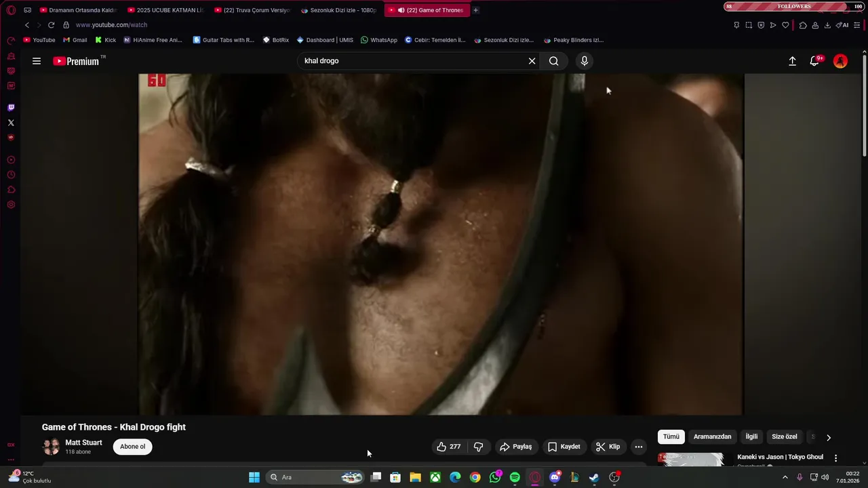This screenshot has height=488, width=868.
Task: Take snapshot with Opera toolbar icon
Action: point(749,25)
